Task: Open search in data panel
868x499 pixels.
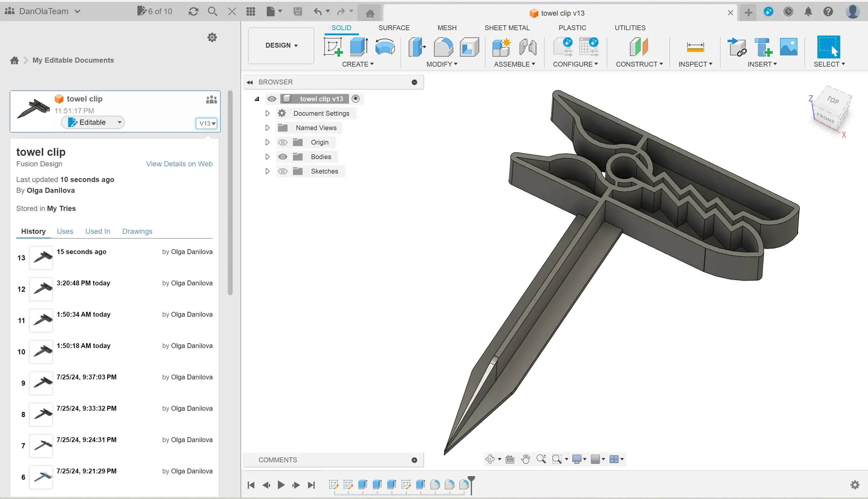Action: point(212,12)
